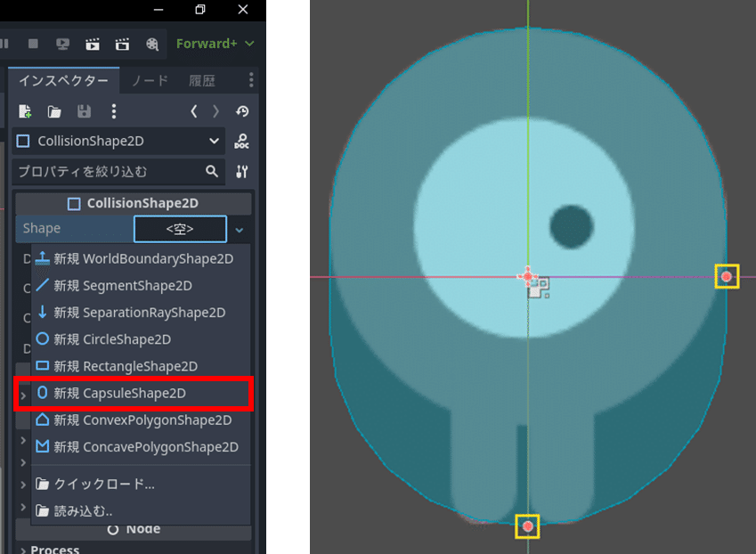This screenshot has width=756, height=554.
Task: Click the Shape <空> value box
Action: (180, 229)
